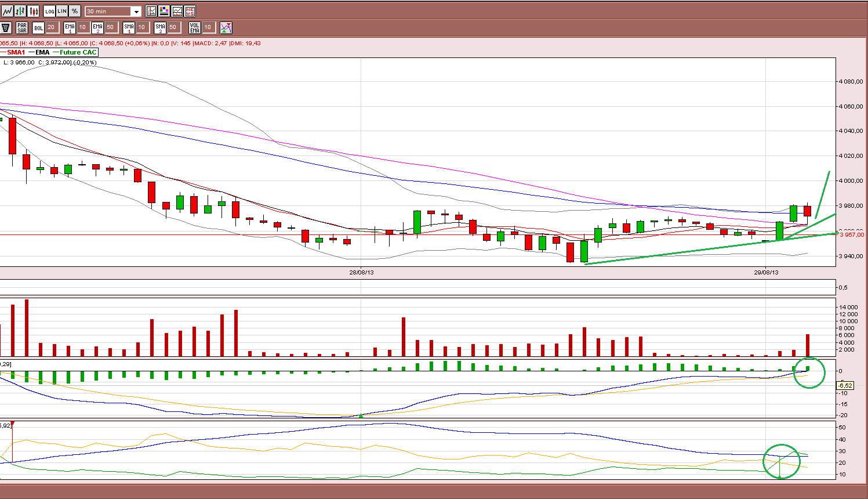This screenshot has width=868, height=499.
Task: Switch chart to OHLC bar display
Action: point(20,11)
